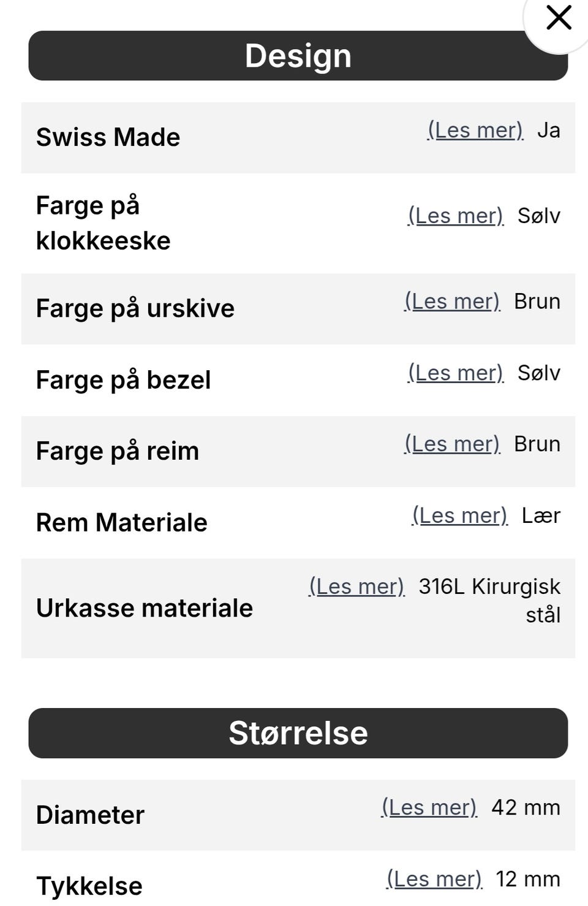Viewport: 588px width, 906px height.
Task: Open 'Les mer' for Farge på bezel
Action: tap(456, 373)
